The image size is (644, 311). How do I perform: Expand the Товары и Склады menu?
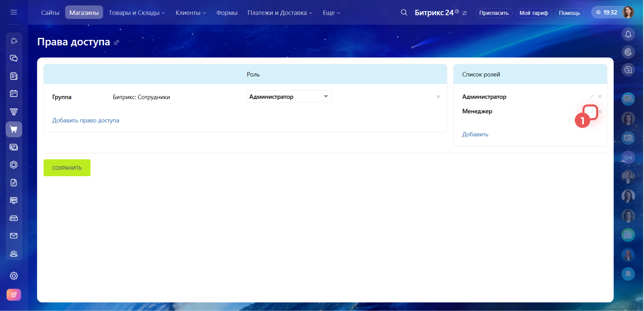pyautogui.click(x=137, y=13)
